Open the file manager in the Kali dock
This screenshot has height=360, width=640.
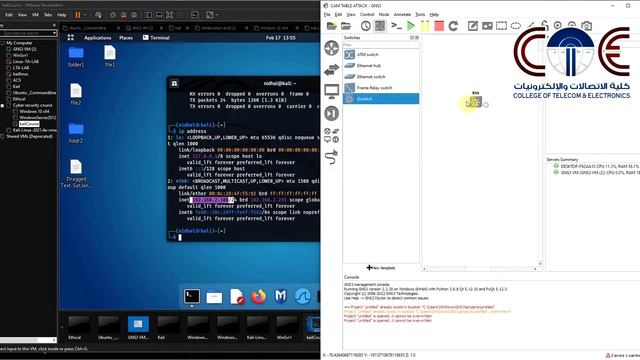pos(214,297)
